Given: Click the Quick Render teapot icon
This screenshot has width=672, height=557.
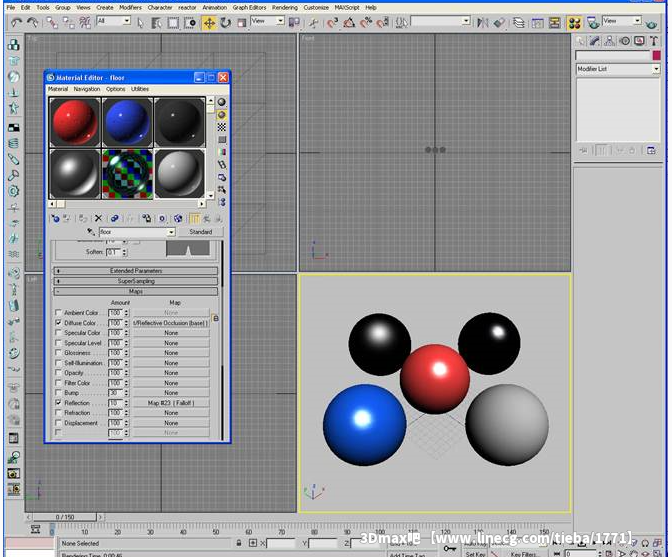Looking at the screenshot, I should pyautogui.click(x=651, y=24).
